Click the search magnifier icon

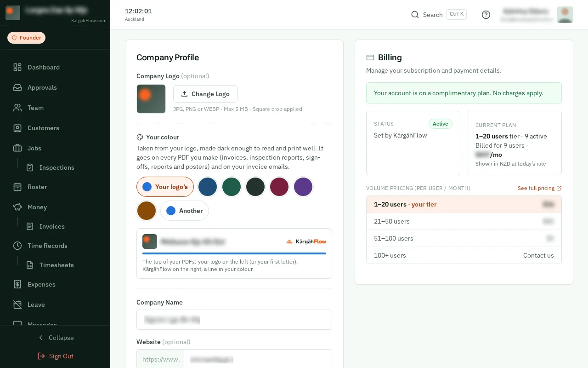coord(415,15)
